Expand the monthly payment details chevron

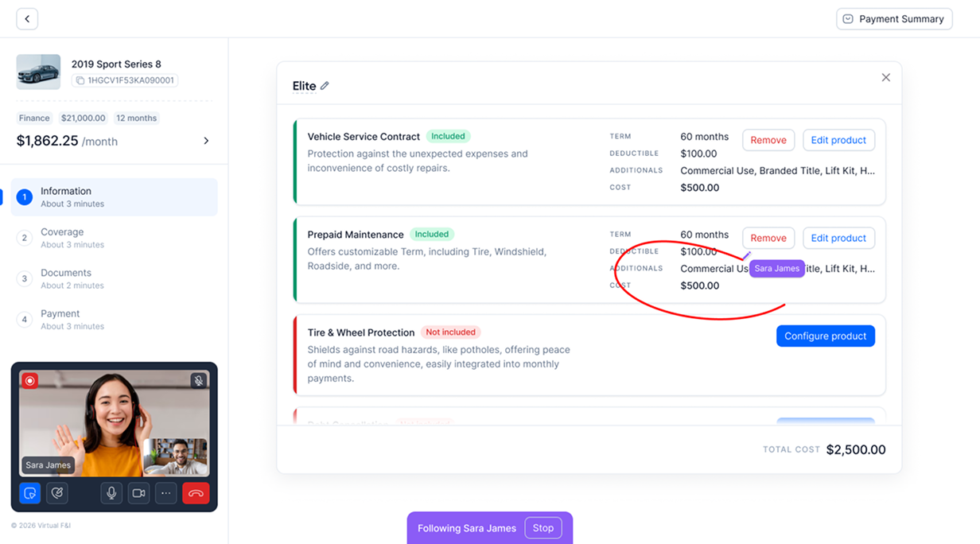(206, 141)
